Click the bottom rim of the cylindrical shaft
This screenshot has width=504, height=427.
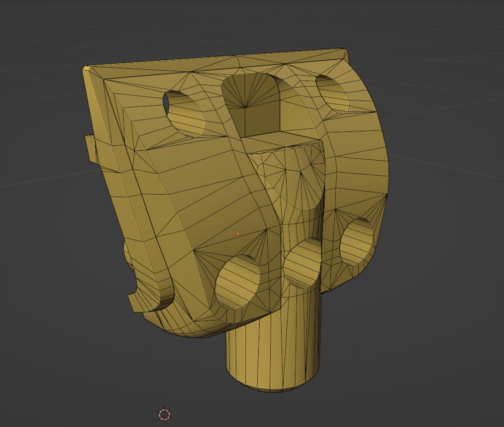[273, 388]
